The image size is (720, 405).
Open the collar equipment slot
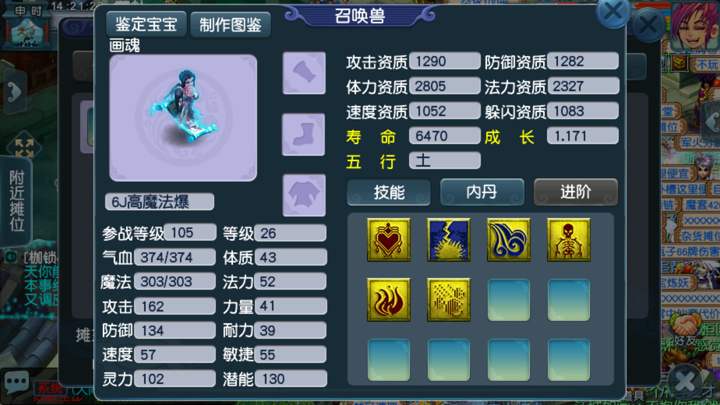[x=304, y=73]
